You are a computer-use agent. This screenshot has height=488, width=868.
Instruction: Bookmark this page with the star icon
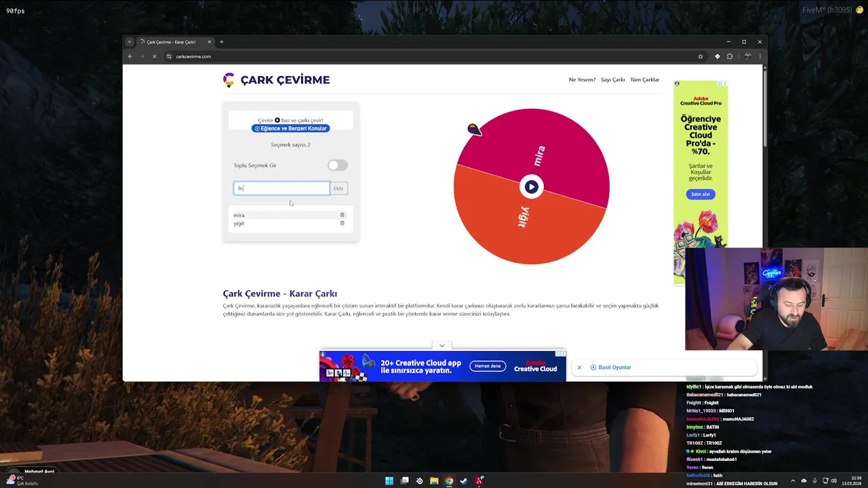click(x=701, y=56)
